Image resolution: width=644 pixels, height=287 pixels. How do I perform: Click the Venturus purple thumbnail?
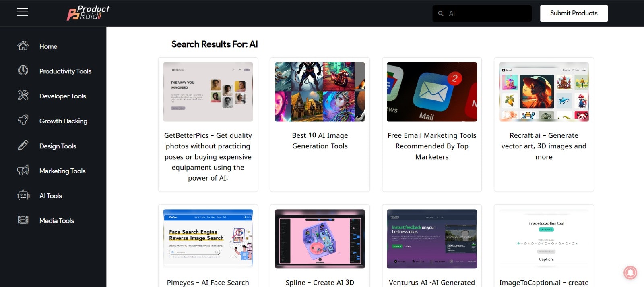432,239
